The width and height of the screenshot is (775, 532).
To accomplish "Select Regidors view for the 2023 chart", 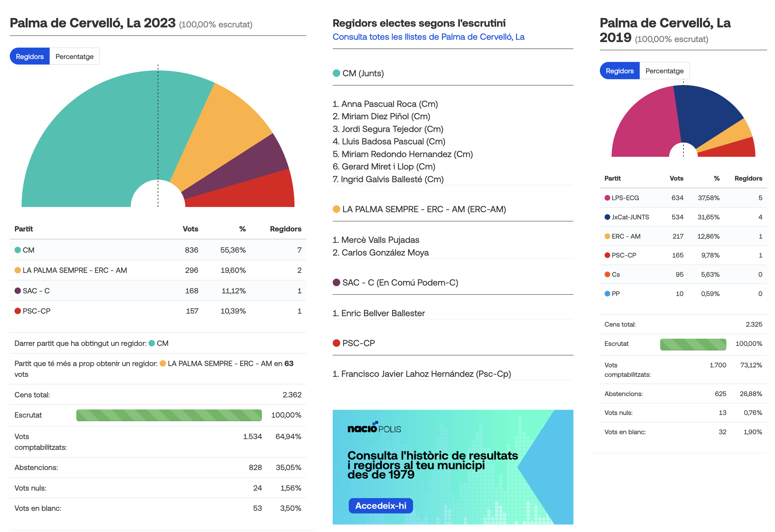I will [30, 56].
